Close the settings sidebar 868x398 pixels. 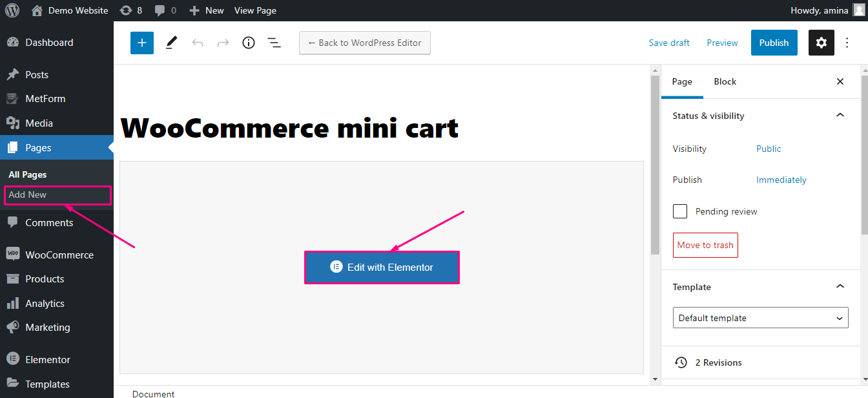[x=840, y=81]
